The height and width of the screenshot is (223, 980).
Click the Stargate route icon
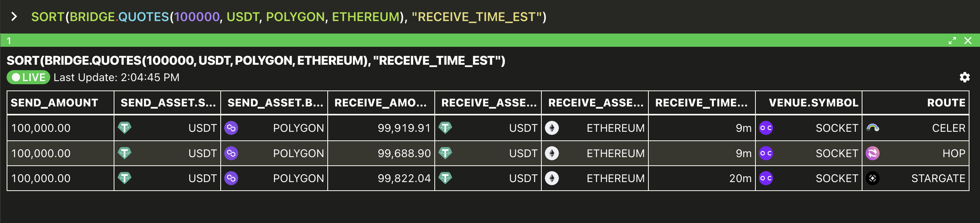pyautogui.click(x=873, y=178)
